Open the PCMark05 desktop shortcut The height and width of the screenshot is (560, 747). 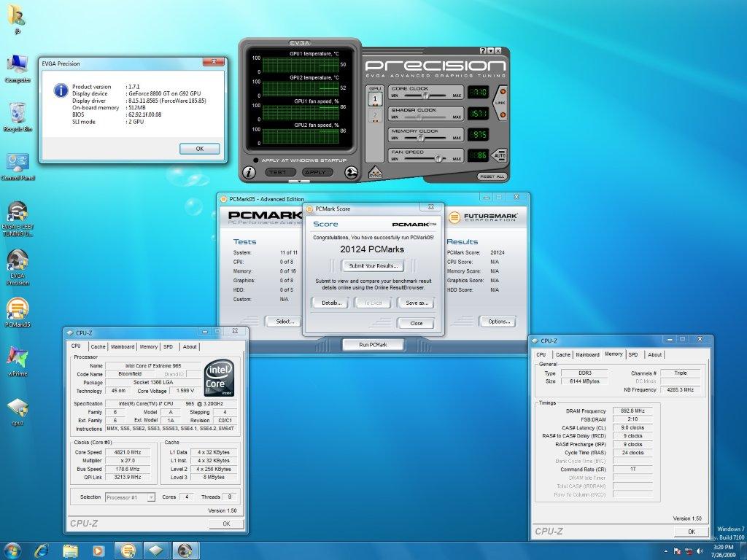(18, 313)
